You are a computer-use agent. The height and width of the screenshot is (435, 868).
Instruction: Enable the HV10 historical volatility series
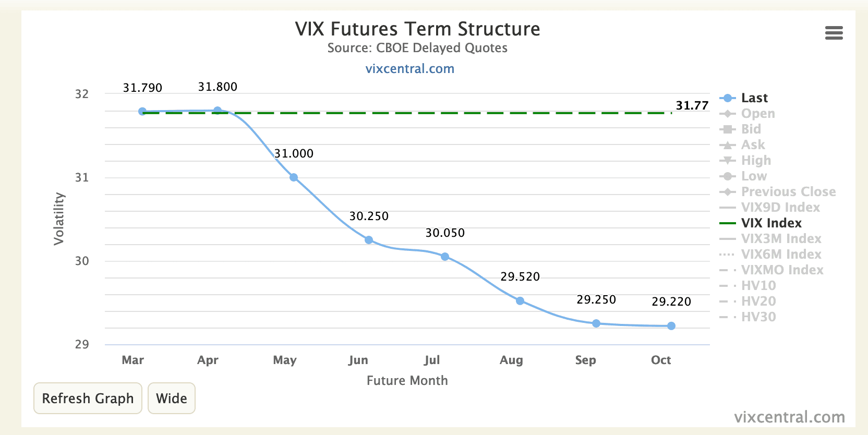(x=758, y=285)
